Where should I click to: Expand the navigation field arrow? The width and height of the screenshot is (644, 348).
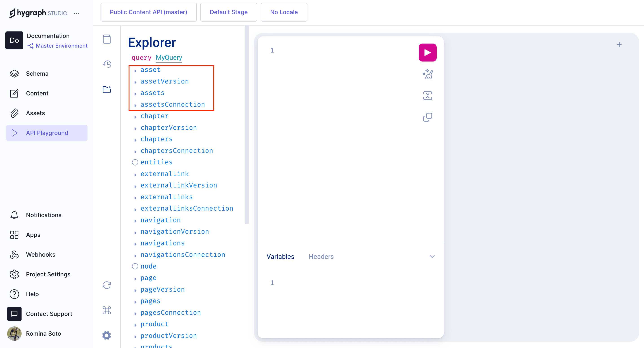[x=135, y=221]
